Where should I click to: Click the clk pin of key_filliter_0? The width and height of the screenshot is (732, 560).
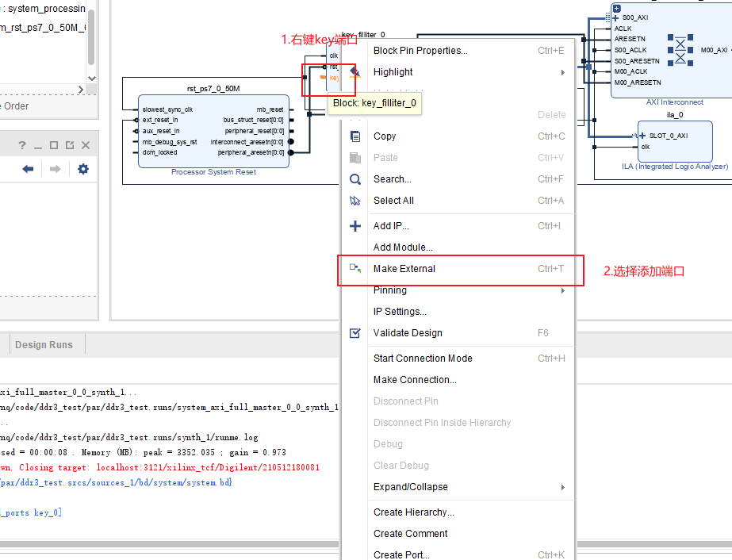point(334,56)
